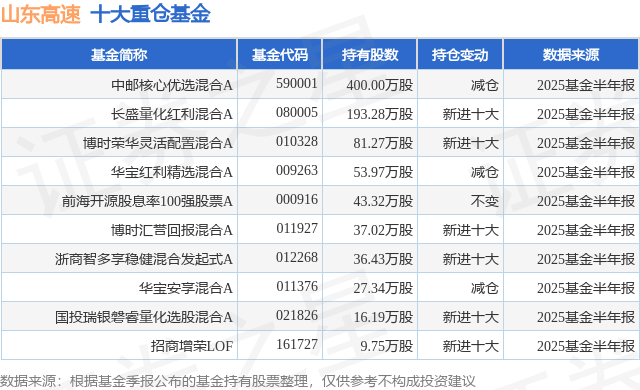Viewport: 640px width, 390px height.
Task: Select the 400.00万股 holdings cell
Action: click(380, 85)
